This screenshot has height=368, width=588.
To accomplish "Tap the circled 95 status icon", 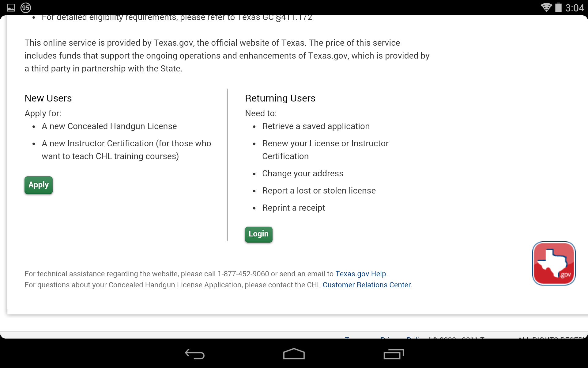I will click(26, 8).
